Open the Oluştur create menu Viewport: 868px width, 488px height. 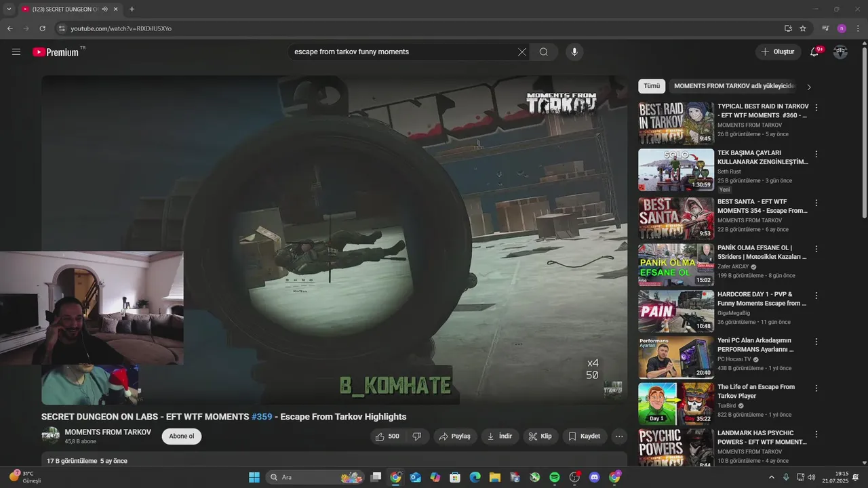coord(778,52)
